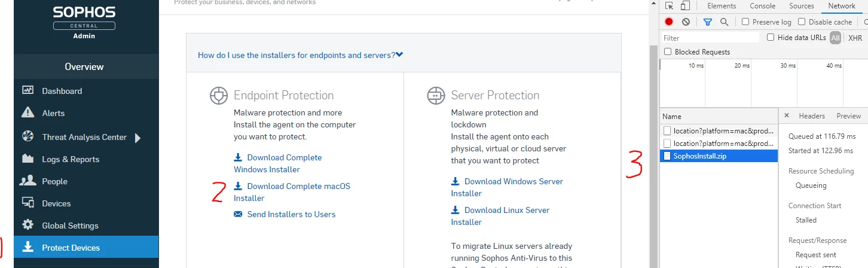Viewport: 868px width, 268px height.
Task: Click the Devices monitor icon
Action: pyautogui.click(x=27, y=203)
